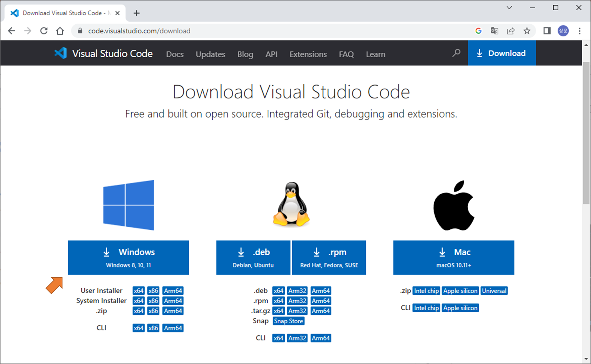The height and width of the screenshot is (364, 591).
Task: Select Windows .zip Arm64 link
Action: pyautogui.click(x=173, y=311)
